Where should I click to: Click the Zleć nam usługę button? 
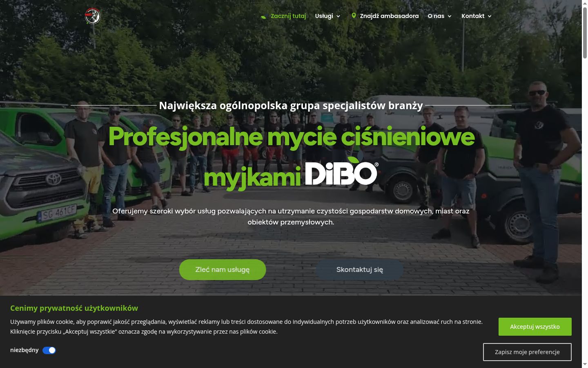pyautogui.click(x=223, y=269)
